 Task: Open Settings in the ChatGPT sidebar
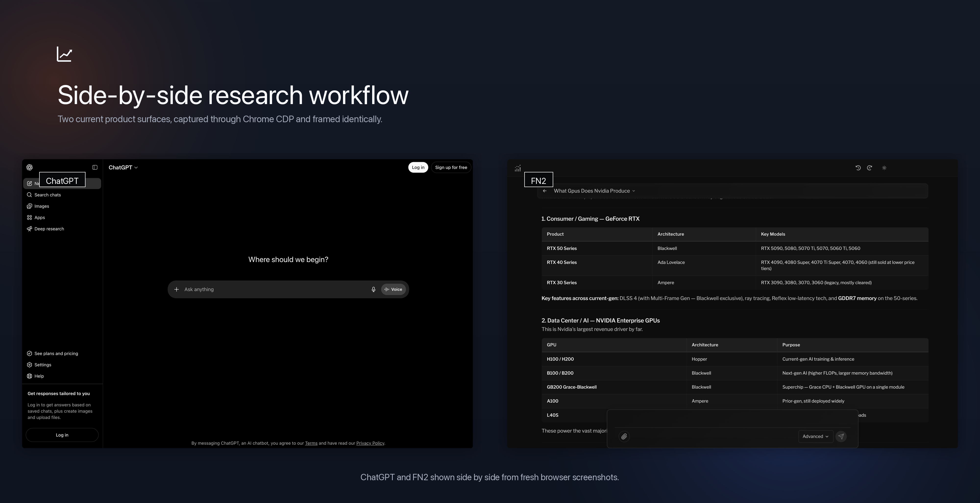[x=62, y=365]
